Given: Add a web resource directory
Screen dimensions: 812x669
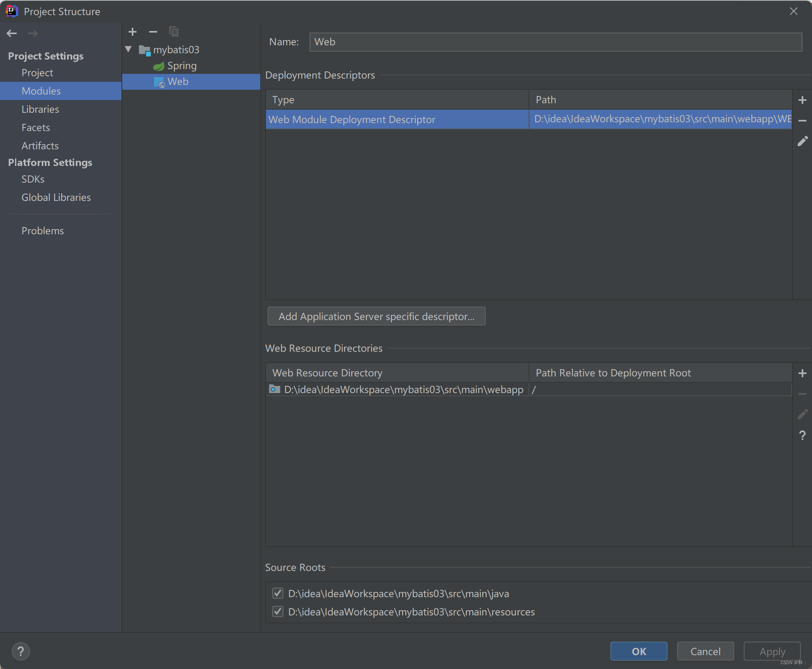Looking at the screenshot, I should (802, 373).
